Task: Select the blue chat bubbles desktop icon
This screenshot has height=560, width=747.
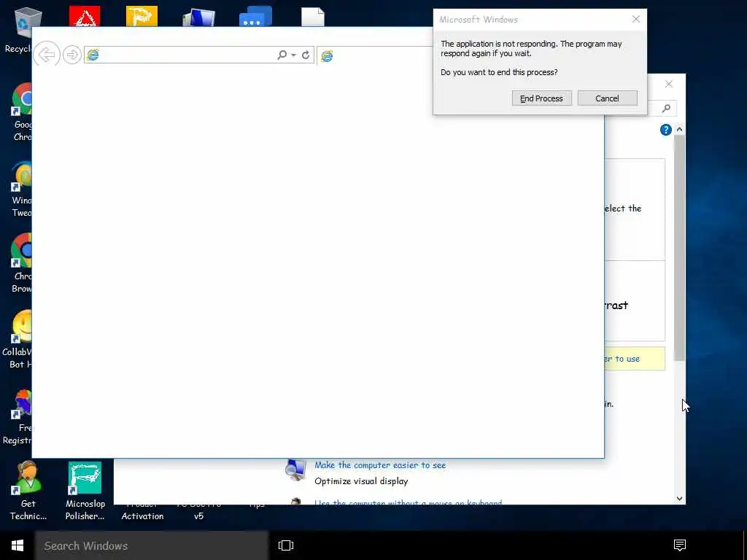Action: pyautogui.click(x=255, y=16)
